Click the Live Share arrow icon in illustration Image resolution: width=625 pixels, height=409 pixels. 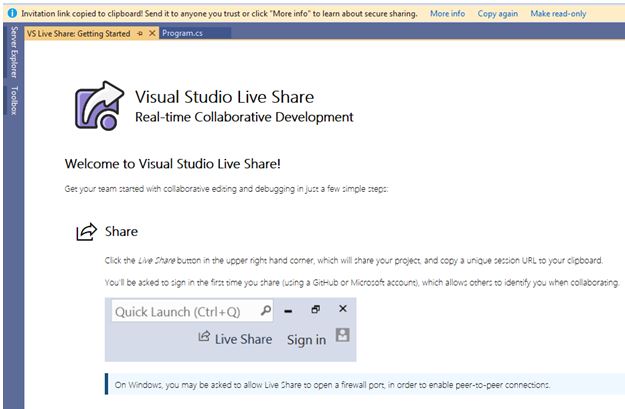click(204, 336)
